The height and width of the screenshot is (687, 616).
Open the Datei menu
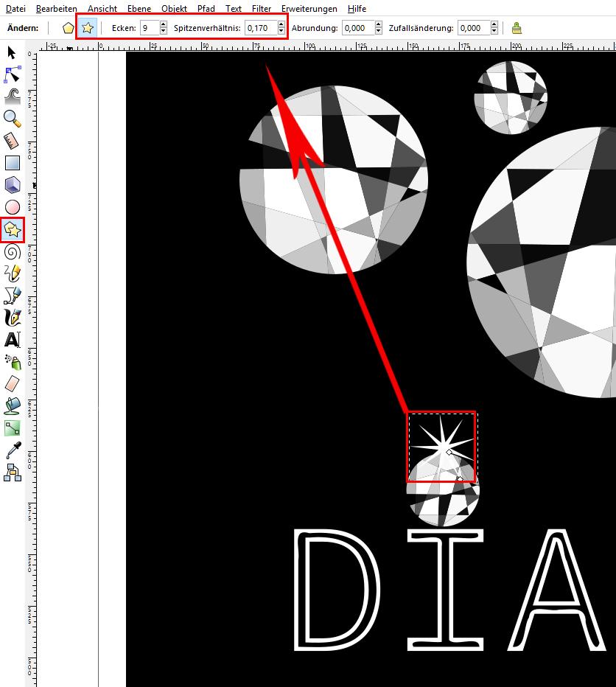(x=15, y=8)
